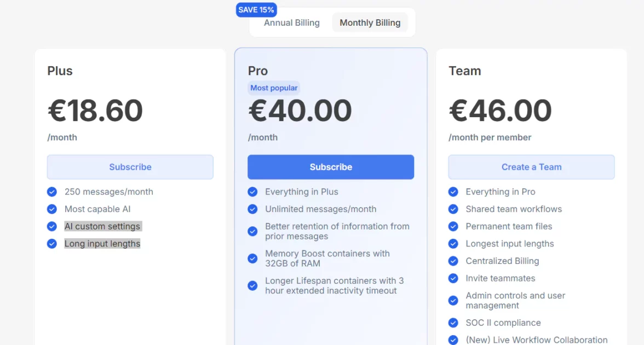Click checkmark icon next to Most capable AI
This screenshot has width=644, height=345.
pos(52,209)
